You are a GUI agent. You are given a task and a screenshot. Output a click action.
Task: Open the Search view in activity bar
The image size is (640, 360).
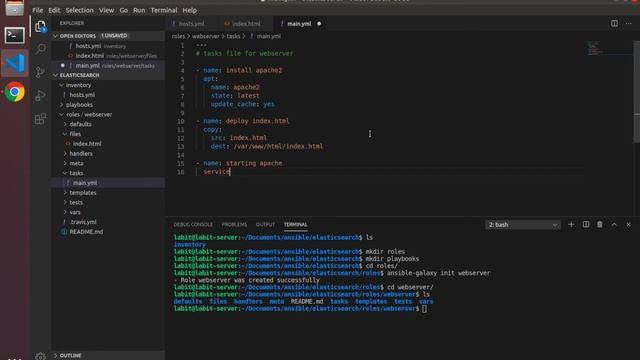[x=40, y=49]
